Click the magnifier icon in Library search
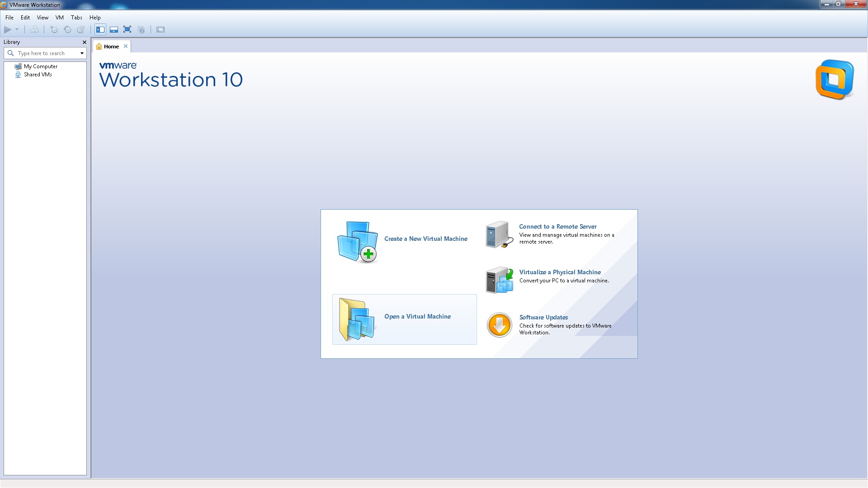Screen dimensions: 868x488 click(11, 53)
